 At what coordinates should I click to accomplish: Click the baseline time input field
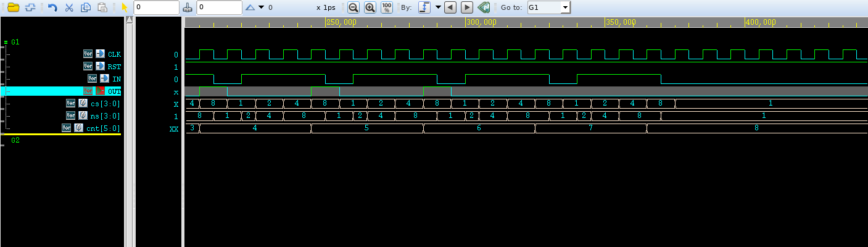click(219, 7)
